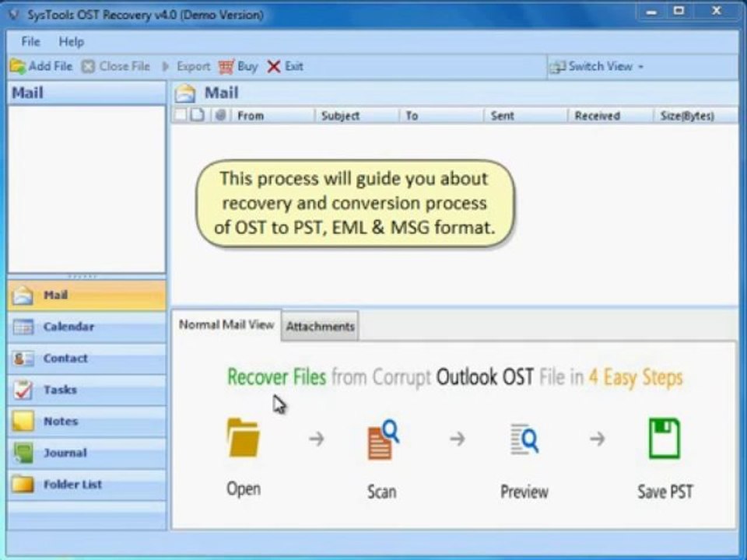Image resolution: width=747 pixels, height=560 pixels.
Task: Select the Contact navigation icon
Action: (23, 358)
